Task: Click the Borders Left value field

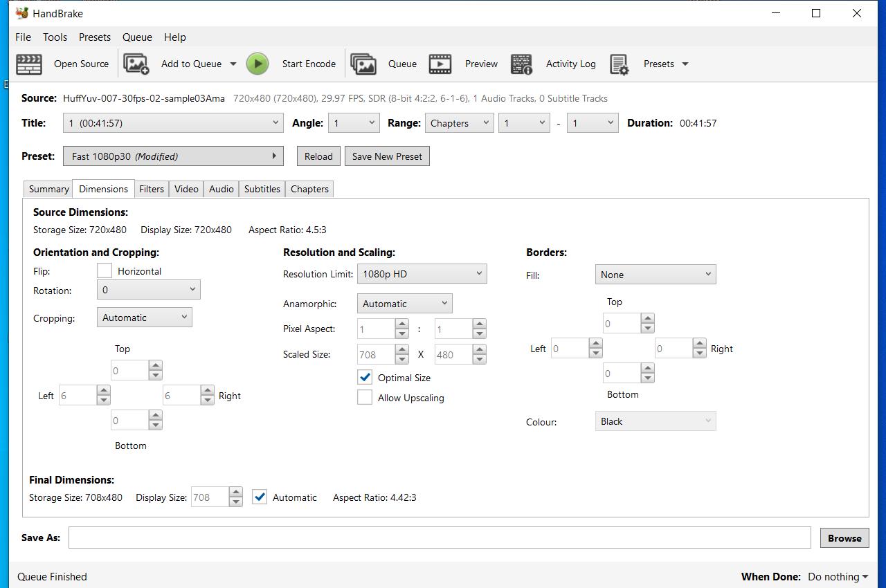Action: (x=570, y=348)
